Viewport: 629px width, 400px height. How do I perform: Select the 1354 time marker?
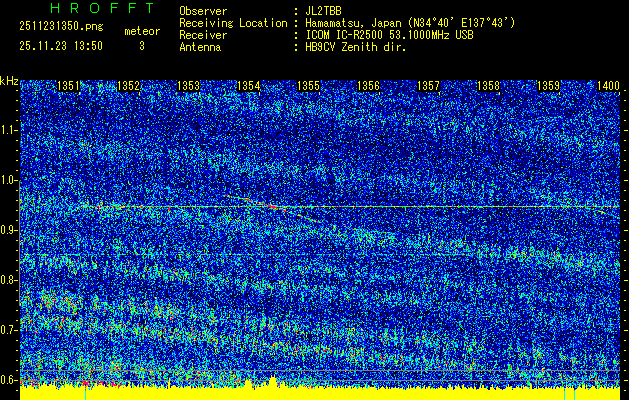point(249,87)
